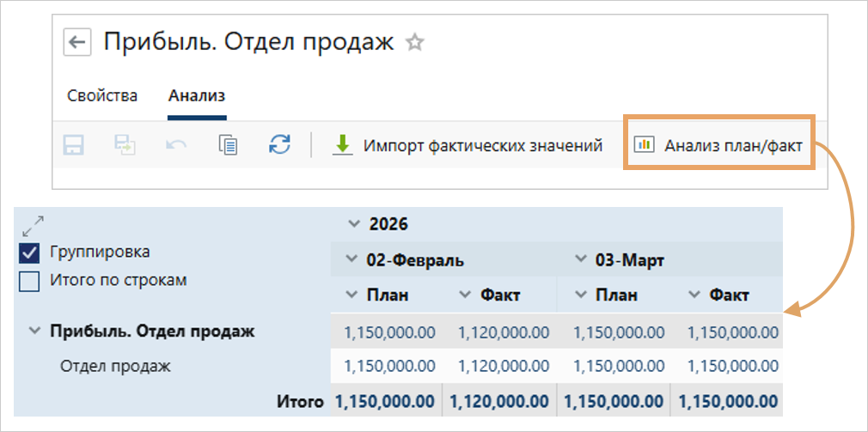Enable the Итого по строкам checkbox
Screen dimensions: 868x432
[30, 281]
